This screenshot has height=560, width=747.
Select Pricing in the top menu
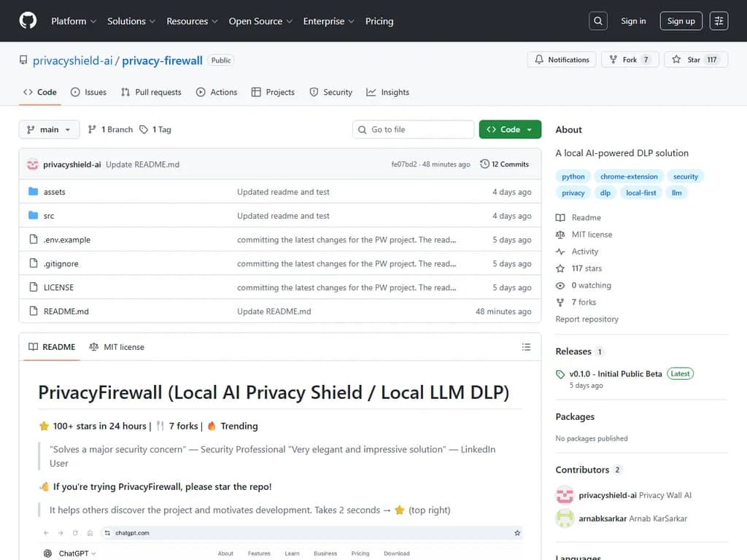[379, 21]
